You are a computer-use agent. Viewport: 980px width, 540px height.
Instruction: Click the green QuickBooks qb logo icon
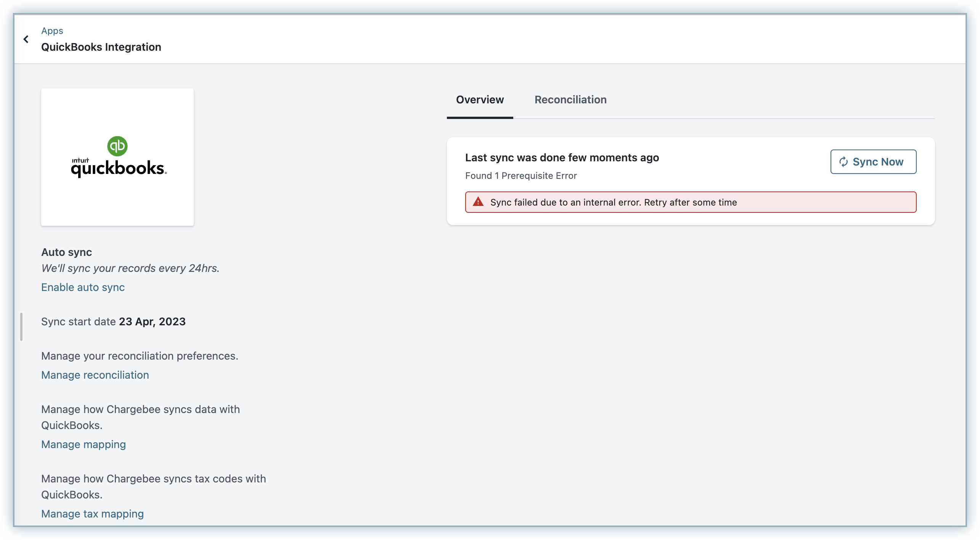click(117, 146)
